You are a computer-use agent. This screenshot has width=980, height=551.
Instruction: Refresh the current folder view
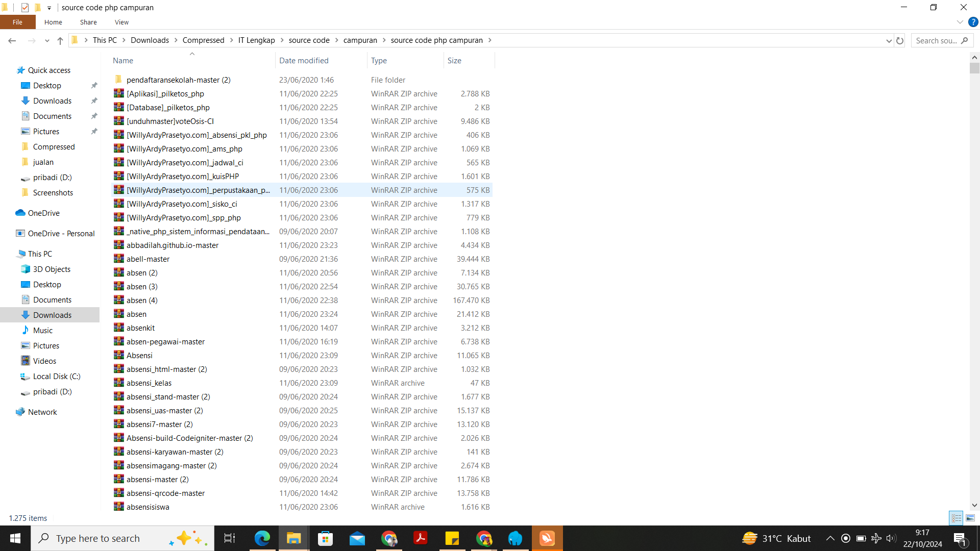tap(900, 41)
